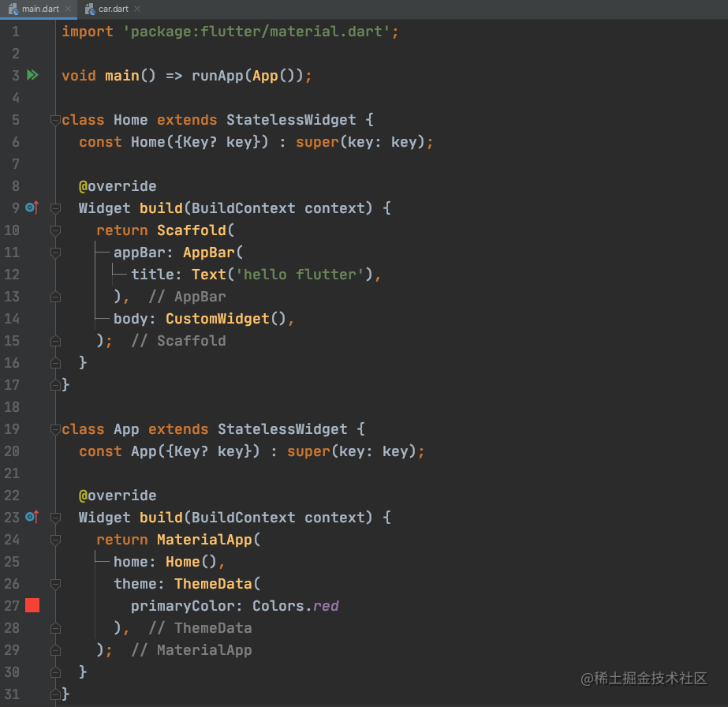Image resolution: width=728 pixels, height=707 pixels.
Task: Click line number 1 in the gutter
Action: click(x=16, y=31)
